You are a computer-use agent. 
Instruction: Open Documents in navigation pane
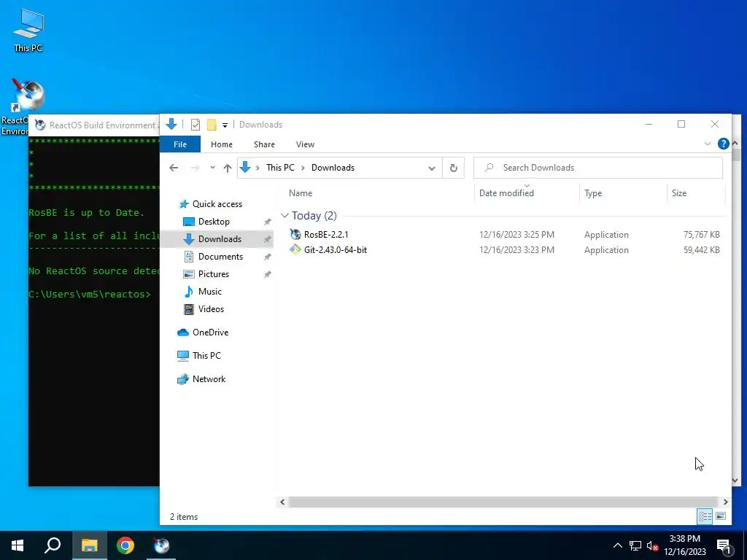pyautogui.click(x=220, y=257)
